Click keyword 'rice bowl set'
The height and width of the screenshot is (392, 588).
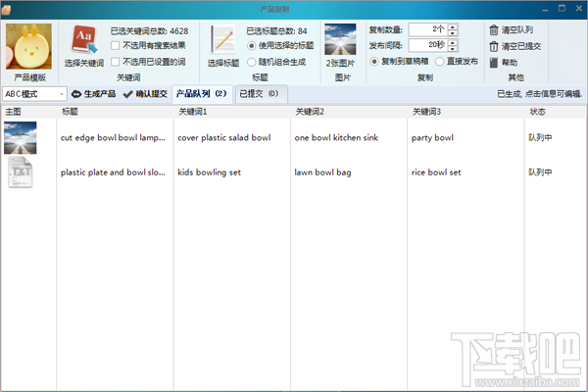436,172
